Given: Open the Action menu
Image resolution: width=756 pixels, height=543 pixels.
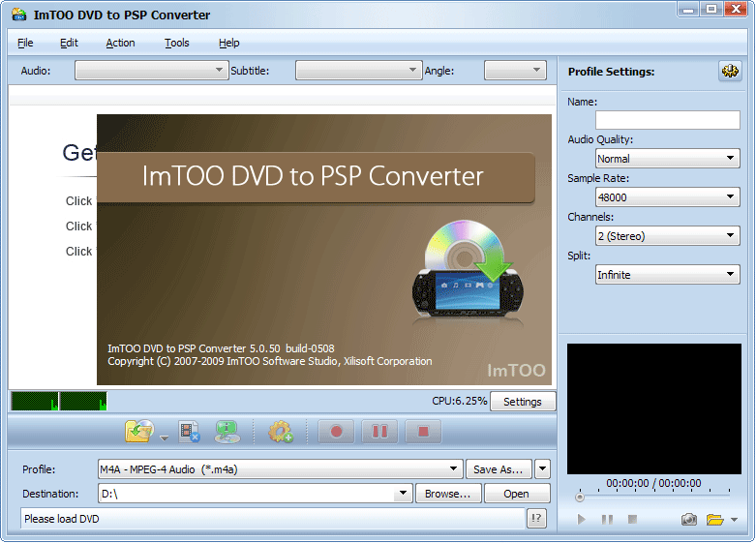Looking at the screenshot, I should click(x=121, y=43).
